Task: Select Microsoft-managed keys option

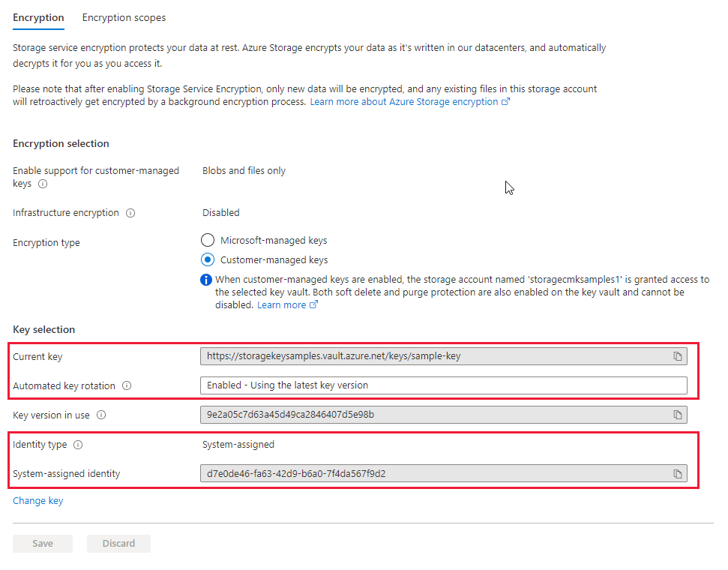Action: tap(208, 241)
